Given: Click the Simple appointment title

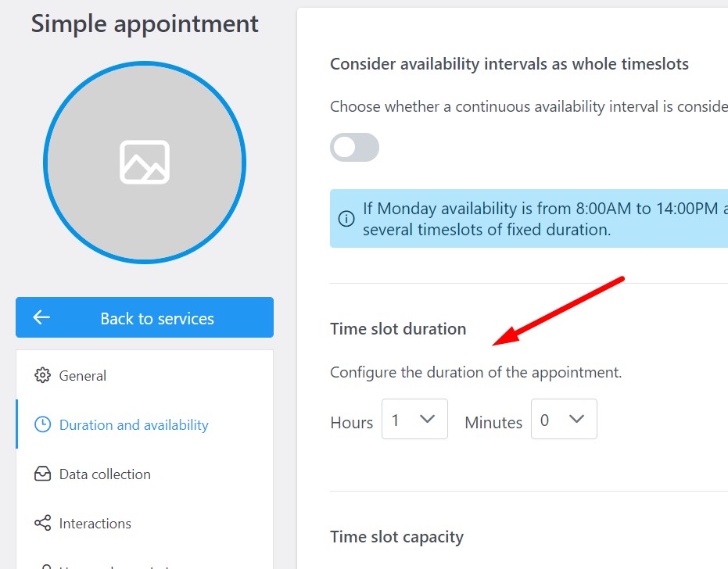Looking at the screenshot, I should (x=145, y=23).
